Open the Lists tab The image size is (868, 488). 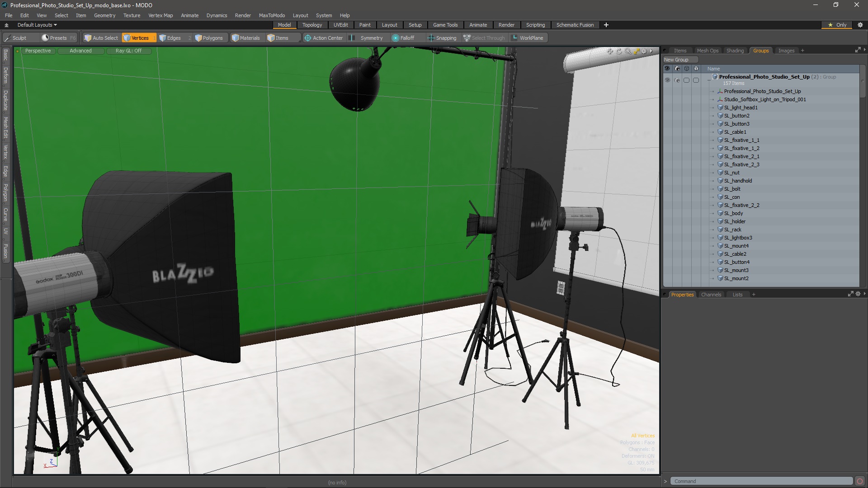pos(737,295)
